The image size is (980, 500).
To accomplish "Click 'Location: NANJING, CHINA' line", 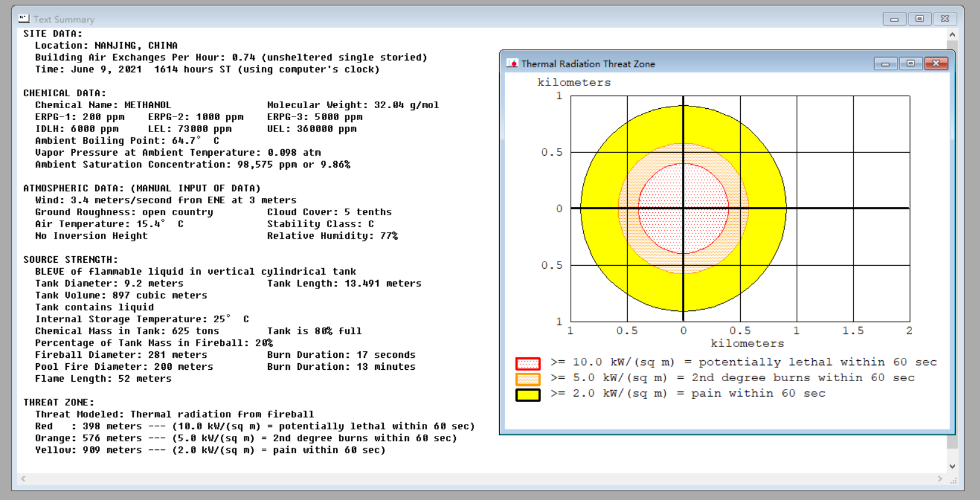I will point(107,46).
